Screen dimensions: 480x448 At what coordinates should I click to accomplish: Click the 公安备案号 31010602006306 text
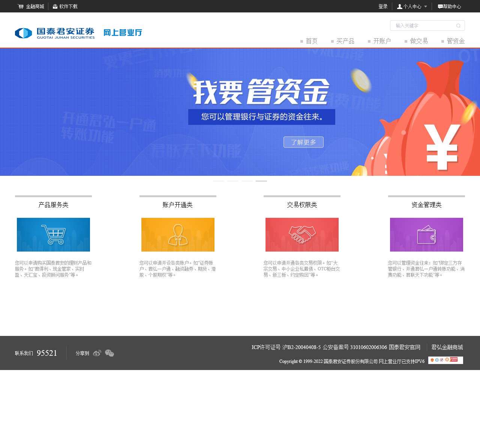pyautogui.click(x=355, y=347)
